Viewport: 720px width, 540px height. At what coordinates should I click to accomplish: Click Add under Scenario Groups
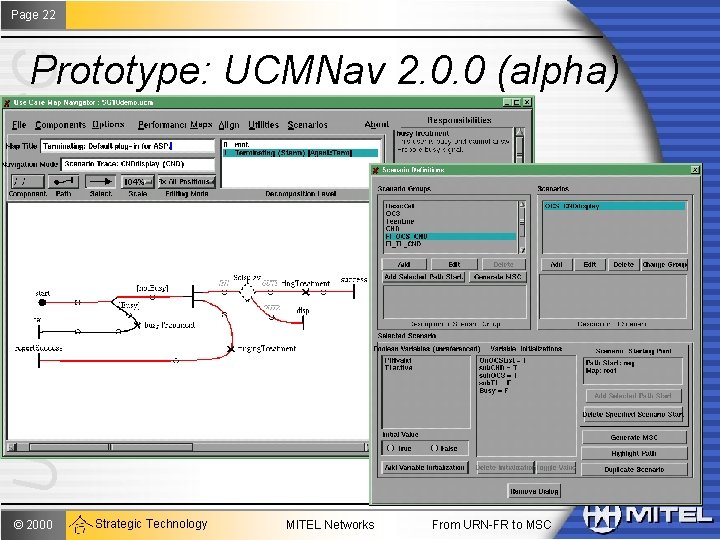(404, 264)
